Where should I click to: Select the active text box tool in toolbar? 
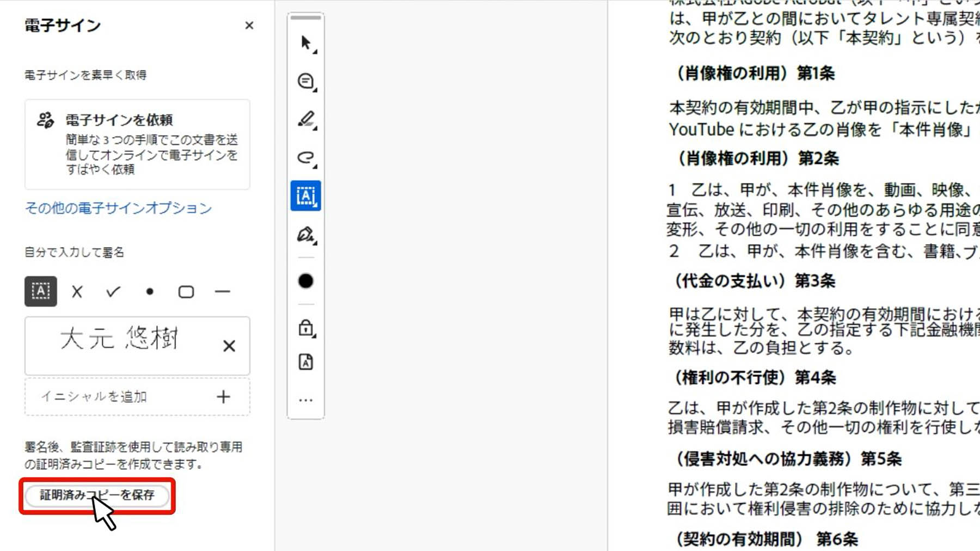(306, 195)
